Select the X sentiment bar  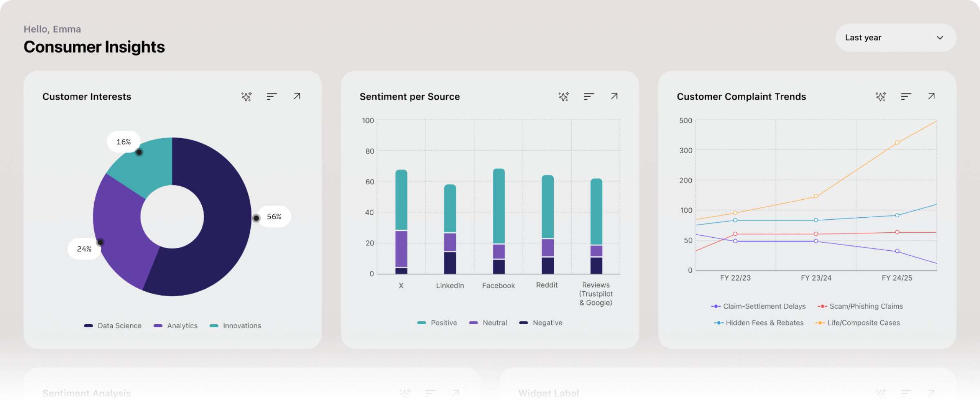(x=401, y=222)
